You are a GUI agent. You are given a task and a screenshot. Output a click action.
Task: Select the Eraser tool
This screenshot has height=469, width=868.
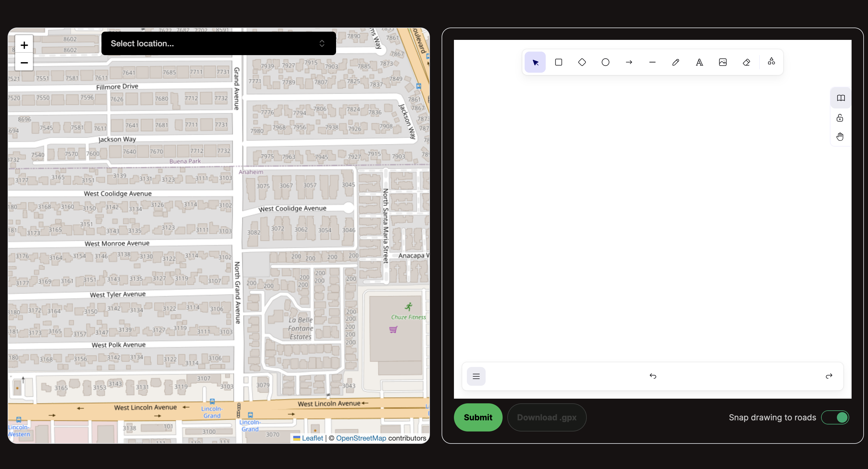tap(746, 62)
